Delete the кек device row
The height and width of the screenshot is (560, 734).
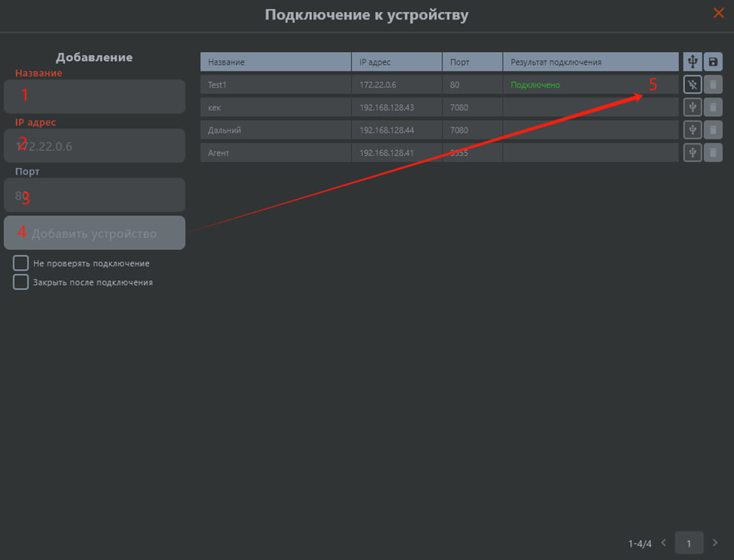713,107
